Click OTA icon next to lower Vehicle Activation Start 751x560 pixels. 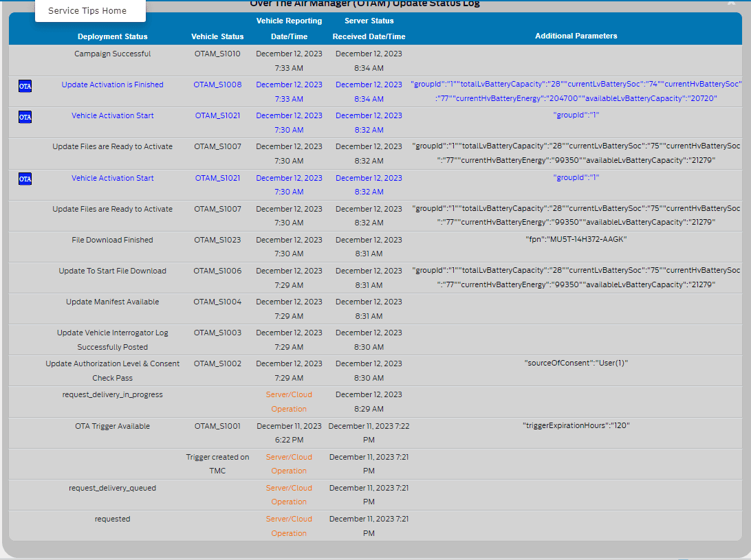(x=25, y=179)
